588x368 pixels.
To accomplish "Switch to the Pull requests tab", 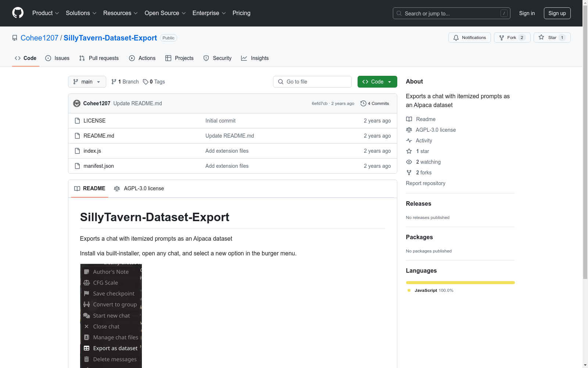I will point(99,58).
